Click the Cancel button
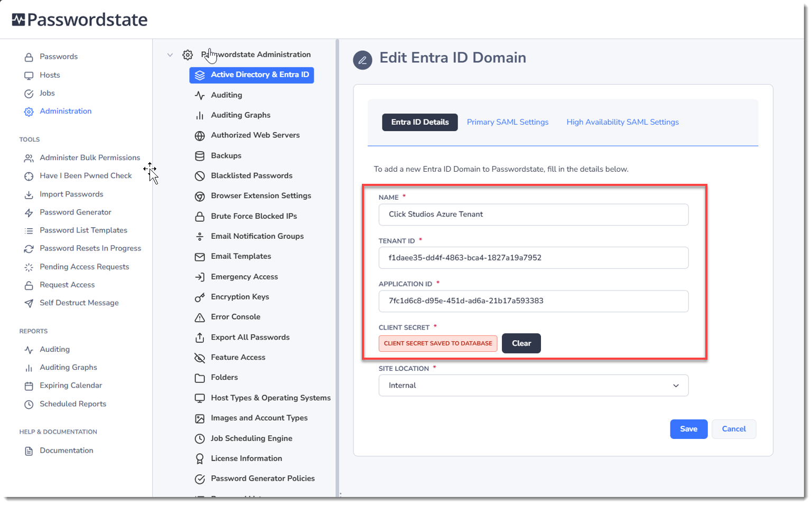This screenshot has height=505, width=812. [x=734, y=429]
